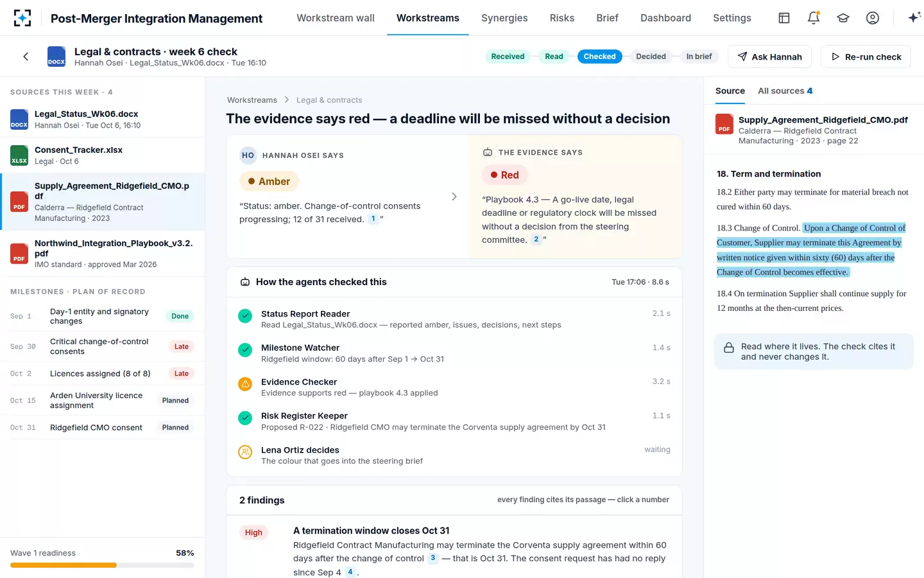Select the In brief status pill

point(699,57)
